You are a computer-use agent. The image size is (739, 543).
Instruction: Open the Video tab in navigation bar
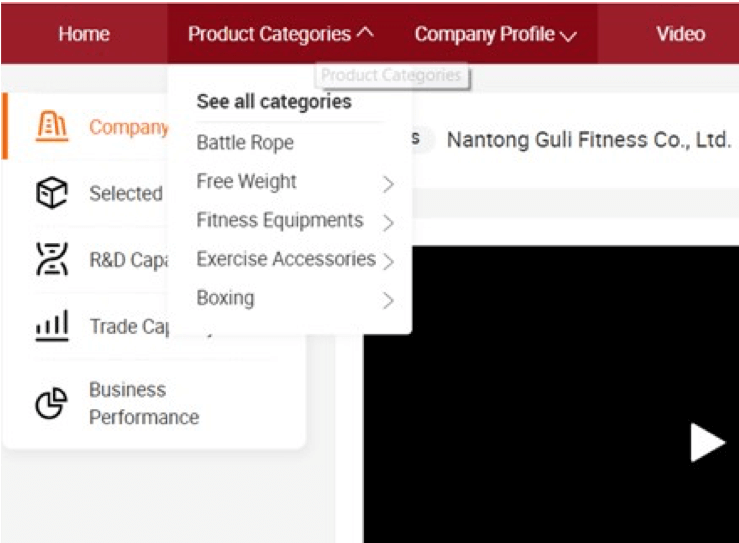681,34
